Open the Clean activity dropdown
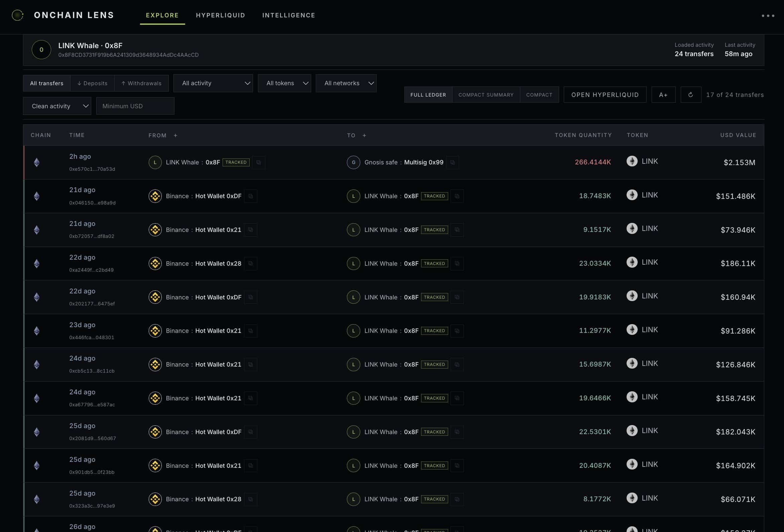The height and width of the screenshot is (532, 784). tap(57, 106)
